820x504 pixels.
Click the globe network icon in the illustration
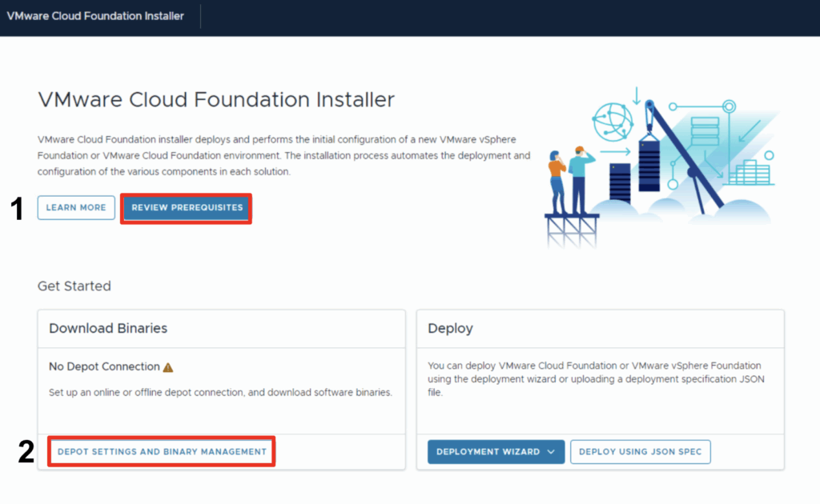point(612,122)
